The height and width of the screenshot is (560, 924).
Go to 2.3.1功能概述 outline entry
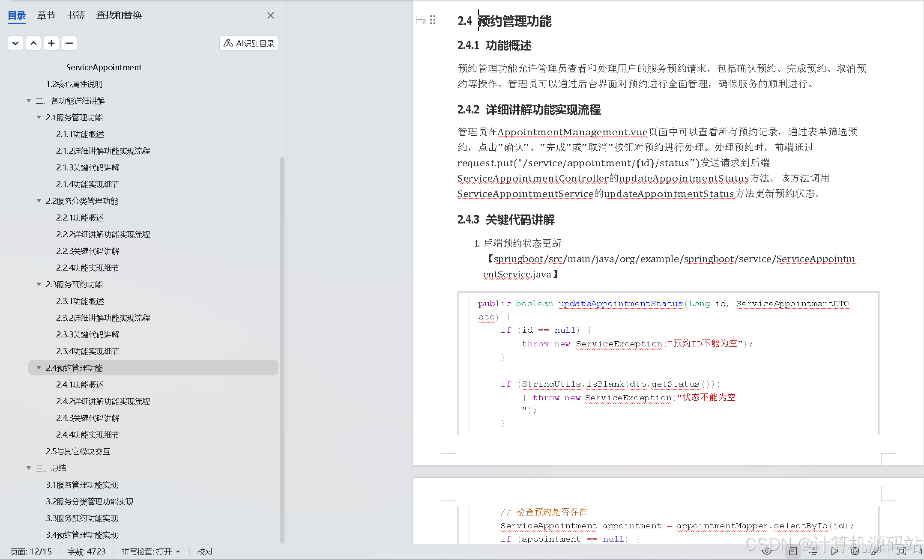coord(80,301)
